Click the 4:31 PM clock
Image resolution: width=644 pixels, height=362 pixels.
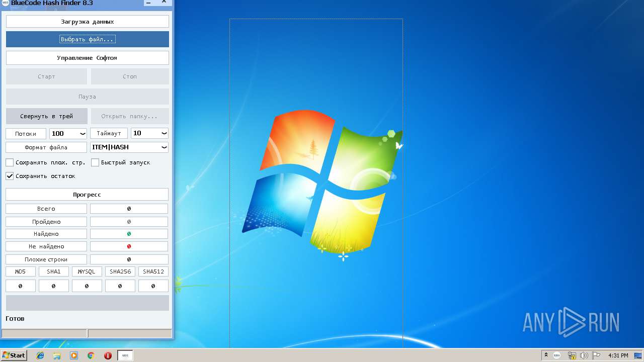coord(618,355)
